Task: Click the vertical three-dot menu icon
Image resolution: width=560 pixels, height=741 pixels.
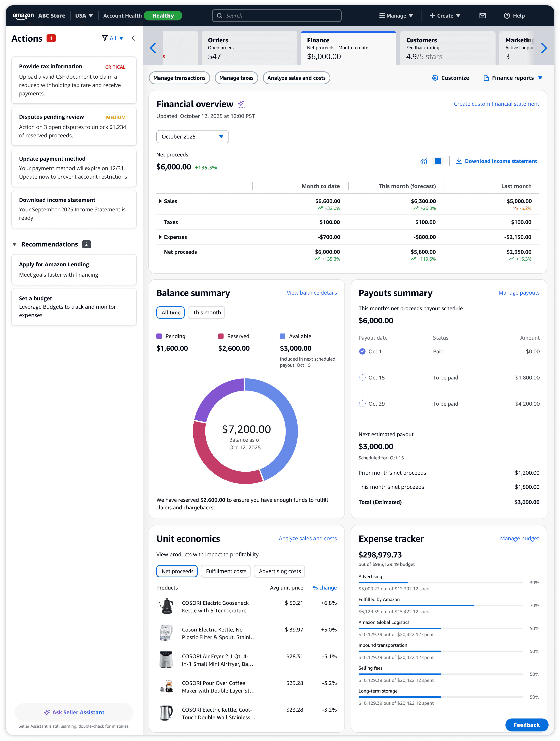Action: click(544, 16)
